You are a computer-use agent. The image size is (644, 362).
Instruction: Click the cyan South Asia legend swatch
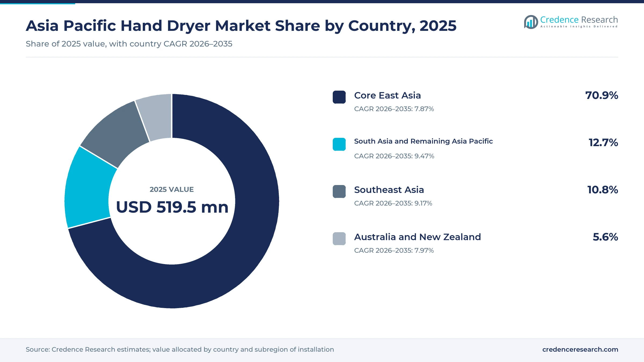(x=339, y=144)
